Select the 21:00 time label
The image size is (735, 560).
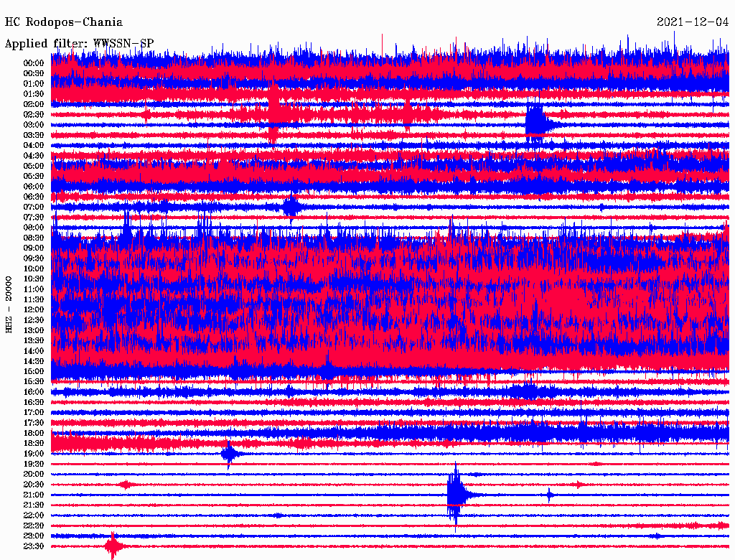click(34, 495)
